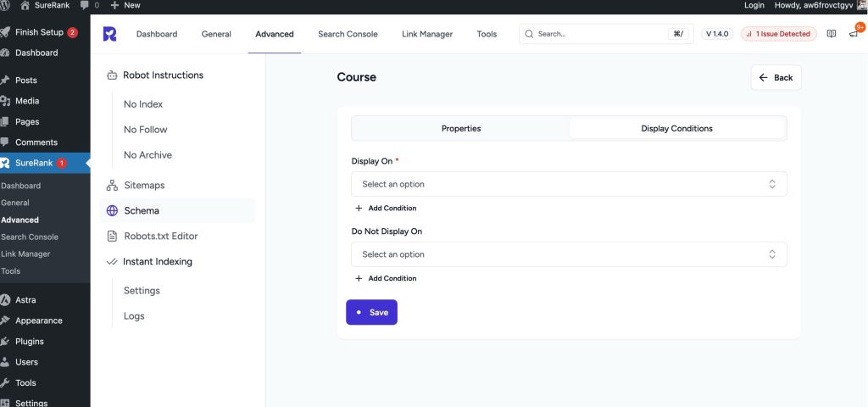The width and height of the screenshot is (868, 407).
Task: Open the comments bubble icon in admin bar
Action: [x=85, y=5]
